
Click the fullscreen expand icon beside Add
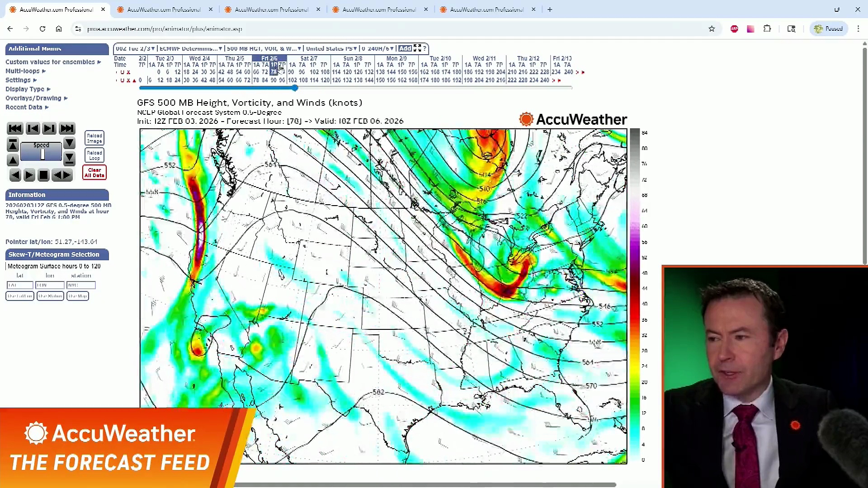417,48
